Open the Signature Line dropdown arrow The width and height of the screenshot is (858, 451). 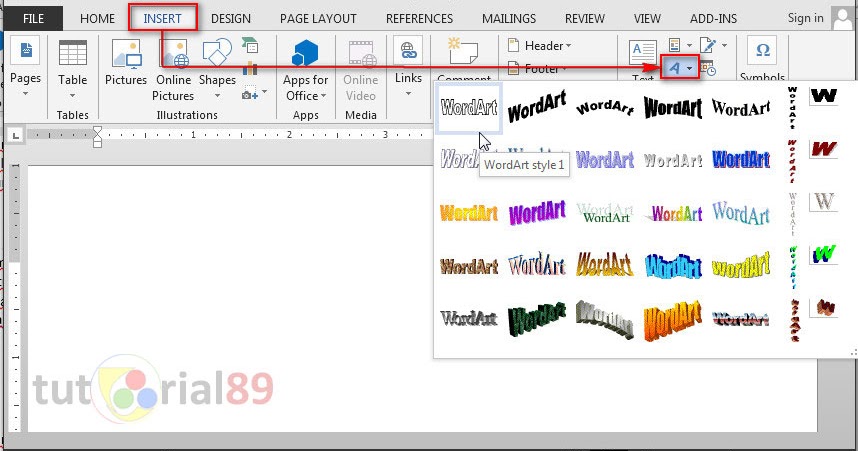point(724,45)
